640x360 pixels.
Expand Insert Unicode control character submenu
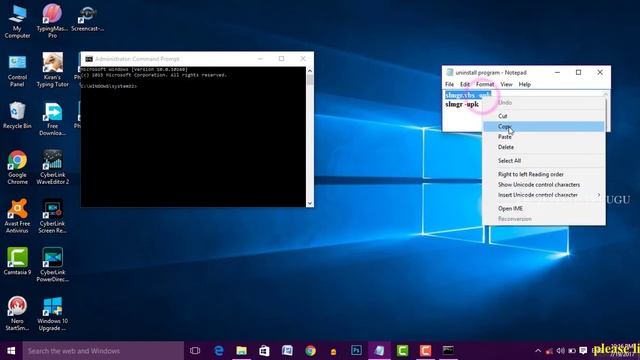(544, 195)
